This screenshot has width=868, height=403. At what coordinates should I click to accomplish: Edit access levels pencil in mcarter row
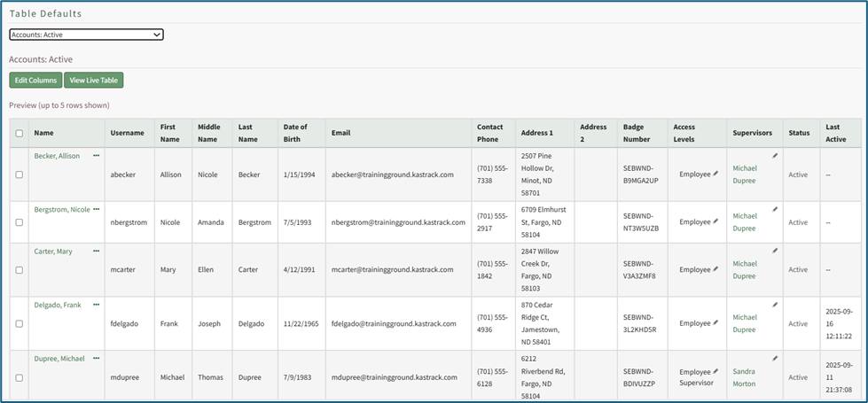click(x=716, y=269)
